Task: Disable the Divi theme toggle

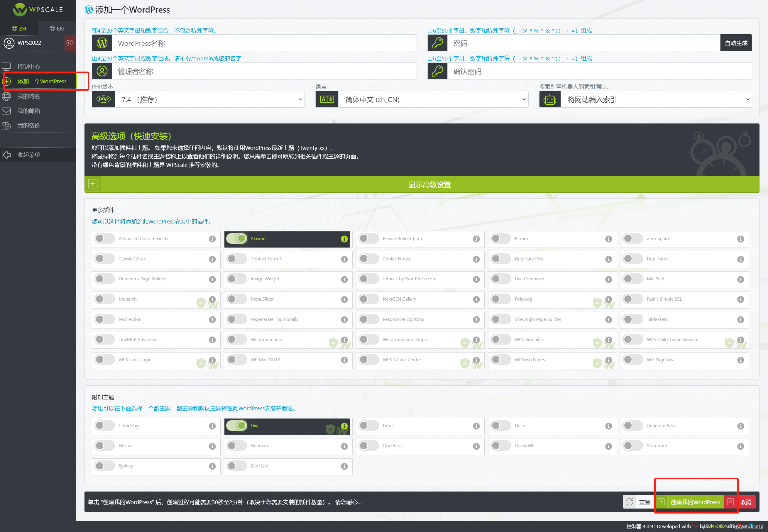Action: [237, 425]
